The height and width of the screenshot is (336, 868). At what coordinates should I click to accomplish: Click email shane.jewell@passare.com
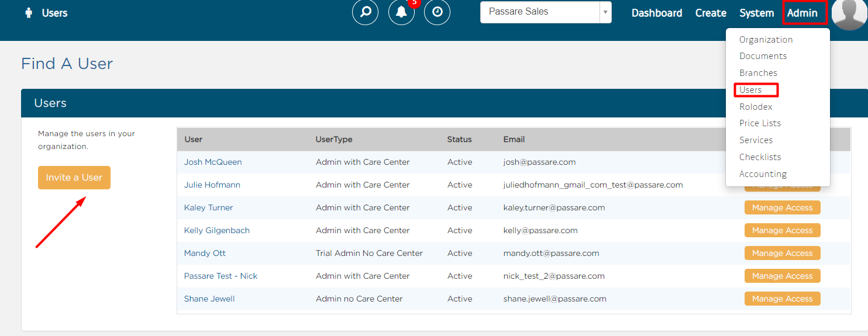(554, 299)
